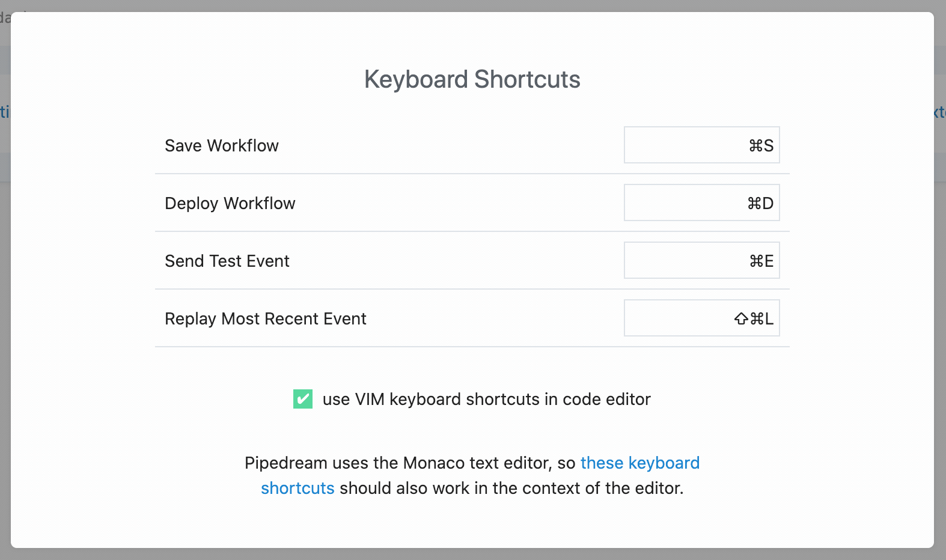Click the Replay Most Recent Event label
The height and width of the screenshot is (560, 946).
(x=265, y=318)
